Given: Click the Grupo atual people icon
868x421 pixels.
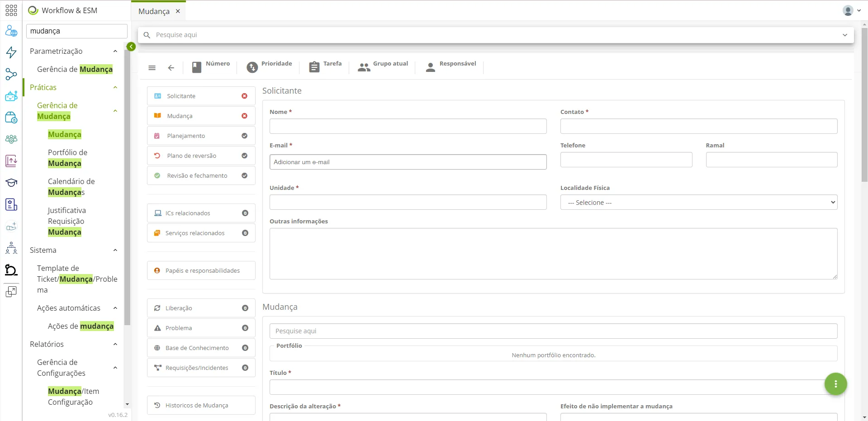Looking at the screenshot, I should (x=364, y=68).
